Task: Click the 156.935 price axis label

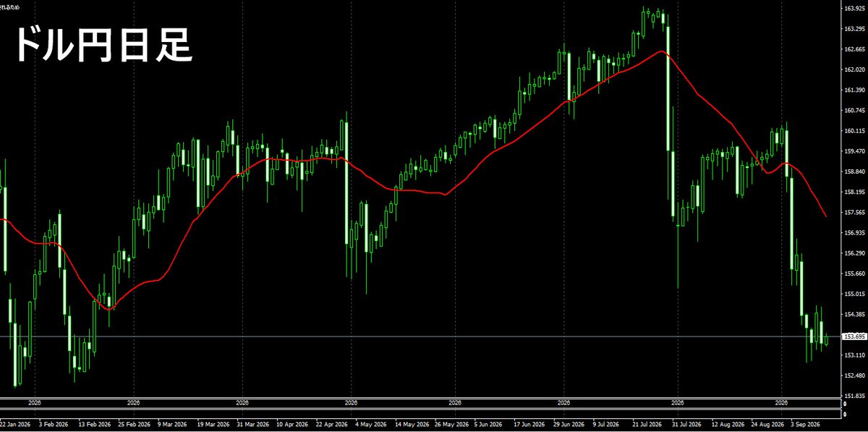Action: [854, 233]
